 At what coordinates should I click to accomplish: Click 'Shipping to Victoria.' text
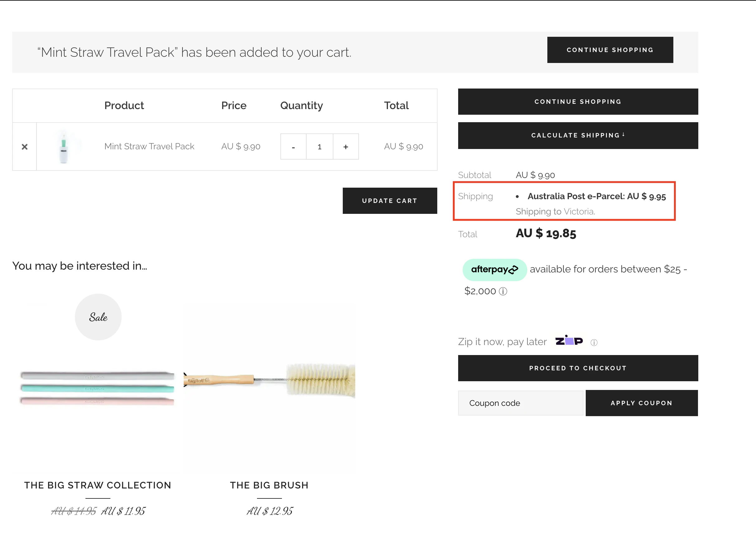coord(555,212)
